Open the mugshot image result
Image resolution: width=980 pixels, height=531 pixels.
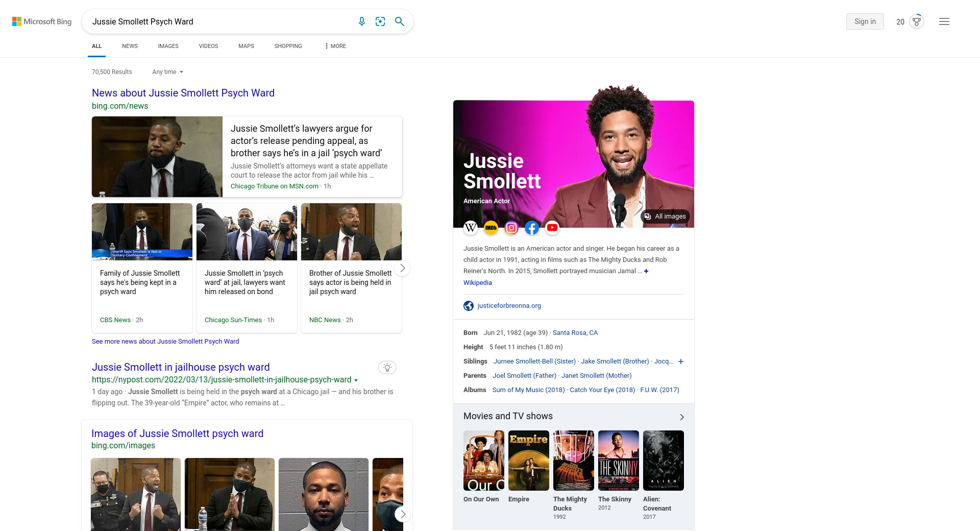[x=324, y=494]
